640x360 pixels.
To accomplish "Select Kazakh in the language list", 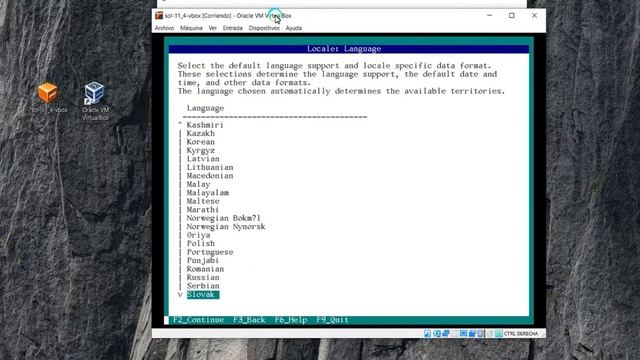I will pyautogui.click(x=200, y=133).
